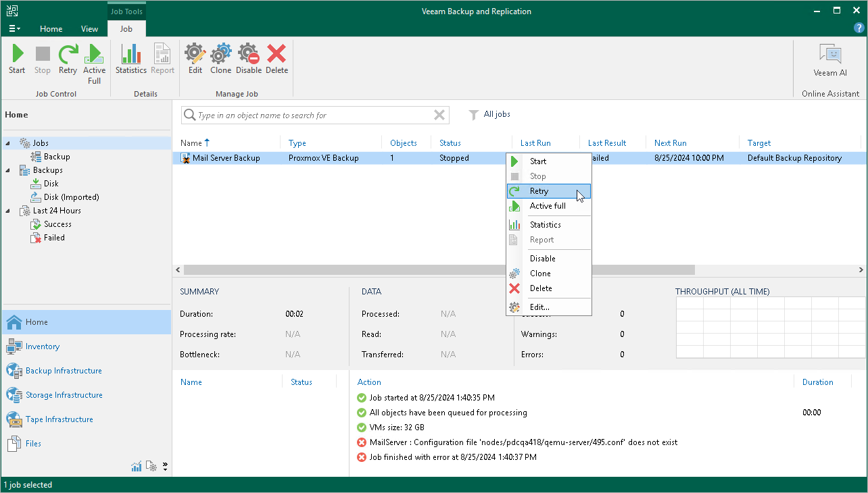Open the All jobs filter
The height and width of the screenshot is (493, 868).
489,115
